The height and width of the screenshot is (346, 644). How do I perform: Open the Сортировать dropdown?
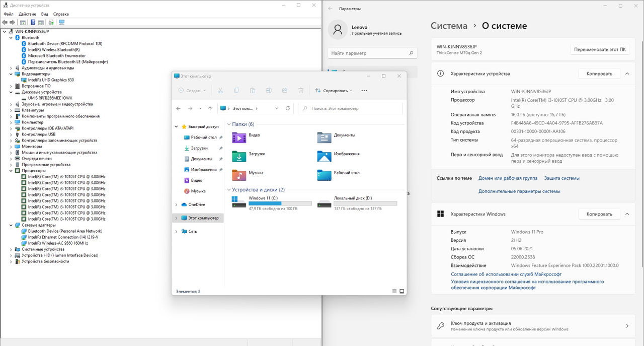click(x=334, y=91)
